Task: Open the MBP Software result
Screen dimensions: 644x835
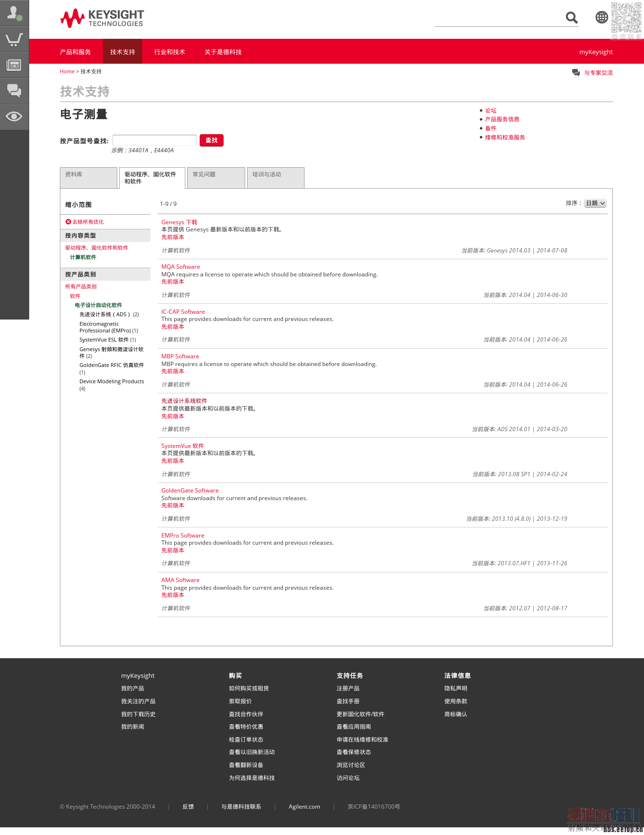Action: [180, 356]
